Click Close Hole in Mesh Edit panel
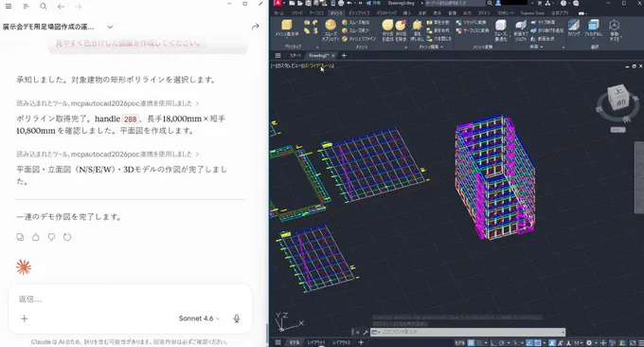 (438, 39)
